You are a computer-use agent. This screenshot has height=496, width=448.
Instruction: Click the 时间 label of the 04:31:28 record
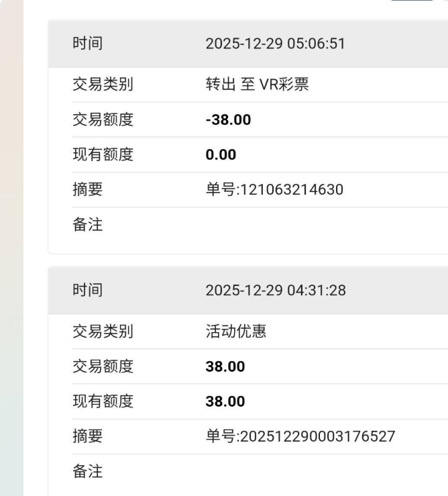87,290
